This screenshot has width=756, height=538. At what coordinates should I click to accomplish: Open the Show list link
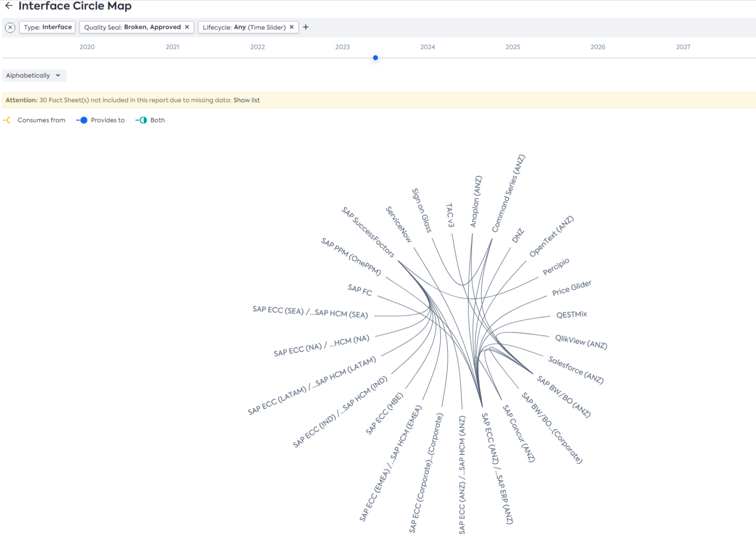pos(247,100)
